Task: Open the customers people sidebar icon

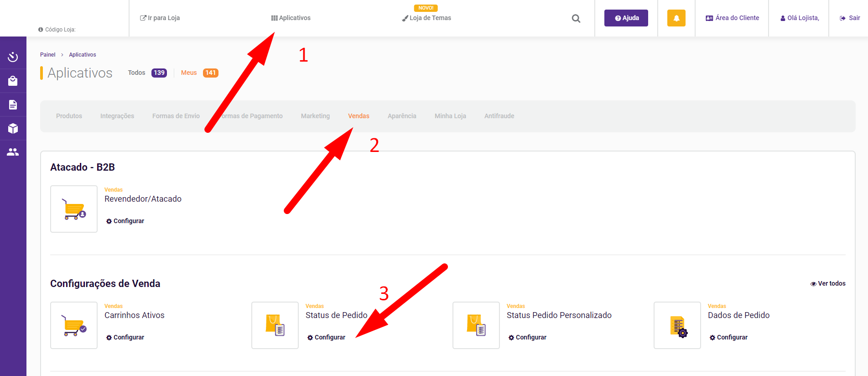Action: tap(13, 152)
